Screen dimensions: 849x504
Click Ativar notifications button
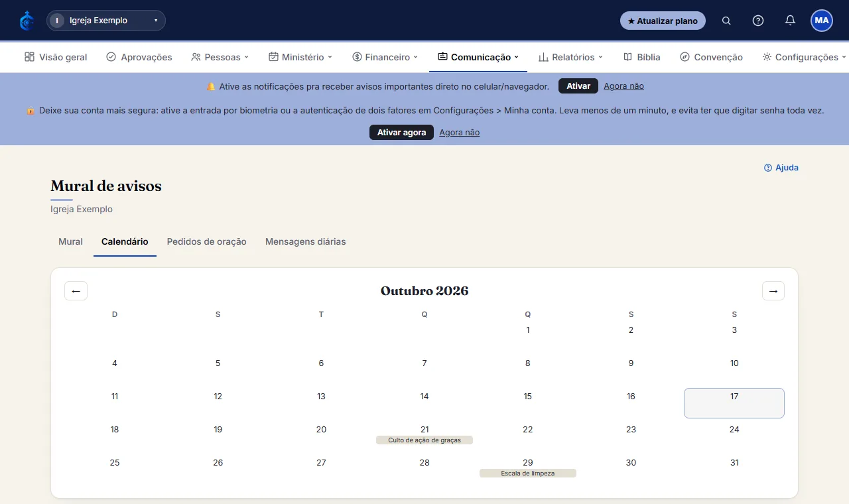[x=578, y=86]
